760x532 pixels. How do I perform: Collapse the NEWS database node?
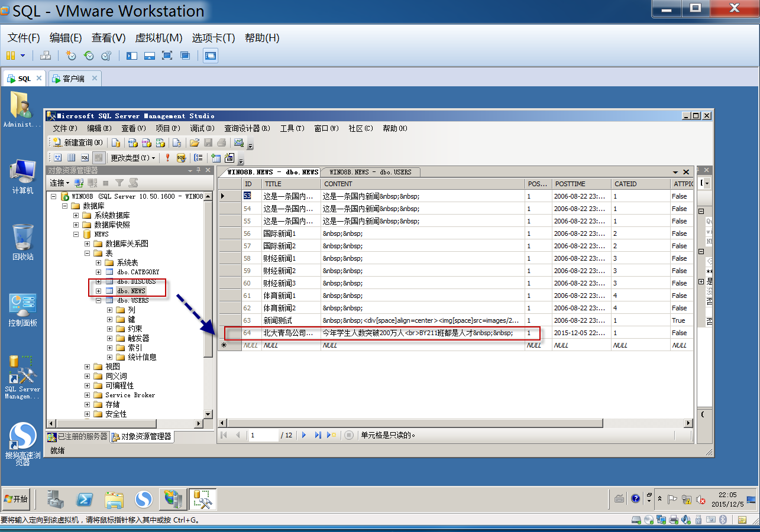(76, 234)
